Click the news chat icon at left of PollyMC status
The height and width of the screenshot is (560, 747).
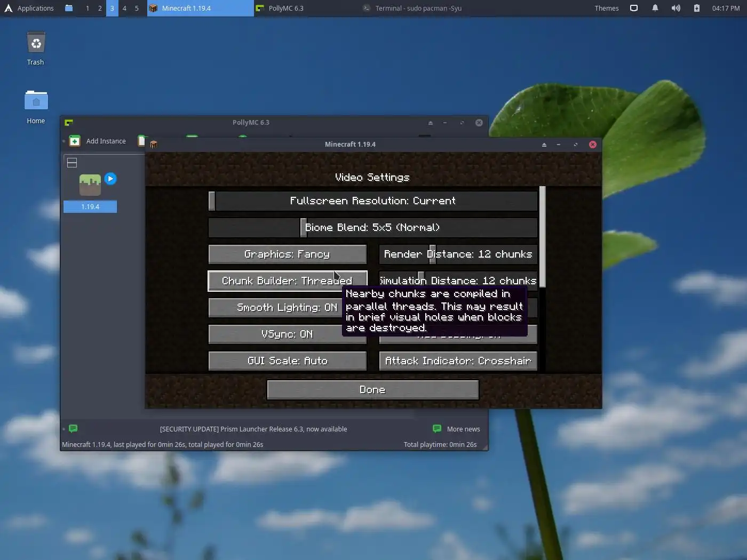coord(73,428)
